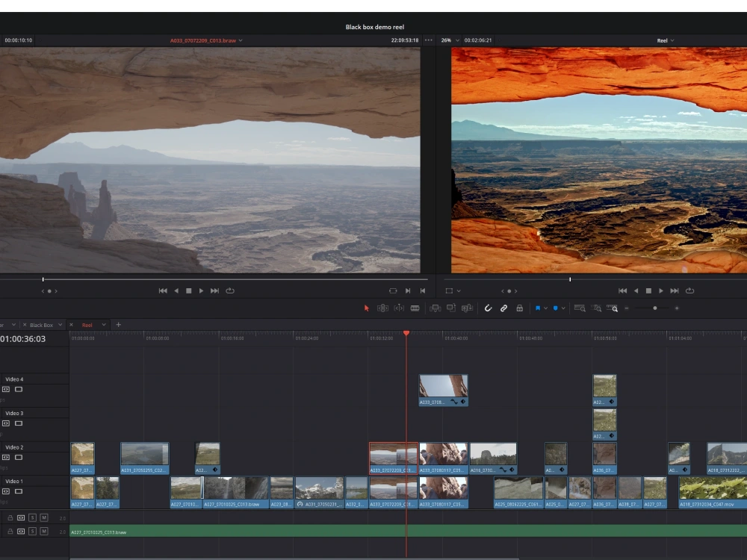Toggle timeline Snapping magnet
The height and width of the screenshot is (560, 747).
(x=489, y=308)
